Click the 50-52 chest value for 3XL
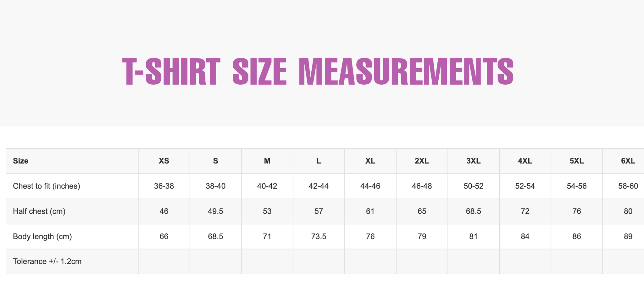The height and width of the screenshot is (291, 644). pyautogui.click(x=473, y=186)
